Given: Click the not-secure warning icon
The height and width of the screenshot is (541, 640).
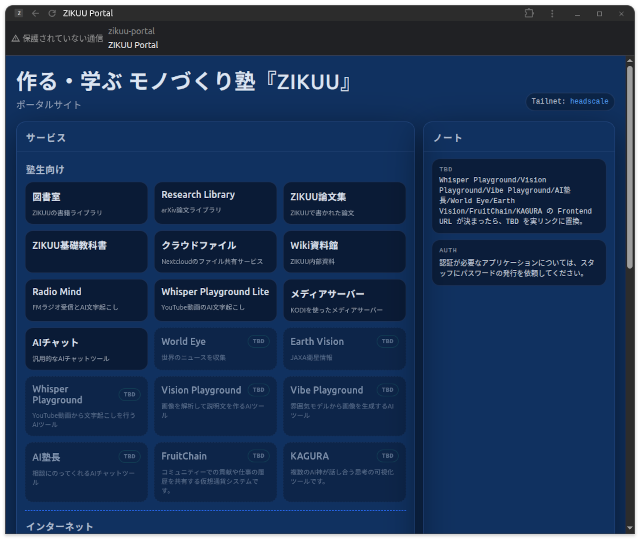Looking at the screenshot, I should (15, 37).
